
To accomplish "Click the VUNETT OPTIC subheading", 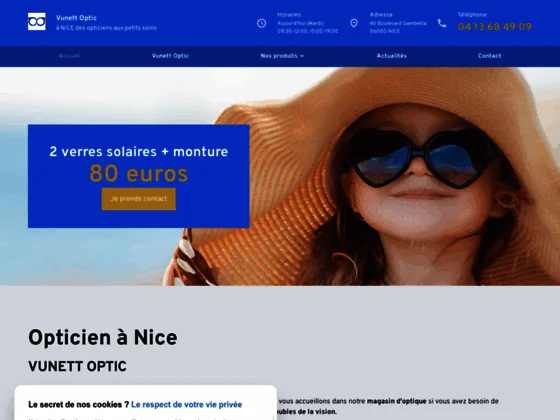I will (x=77, y=366).
